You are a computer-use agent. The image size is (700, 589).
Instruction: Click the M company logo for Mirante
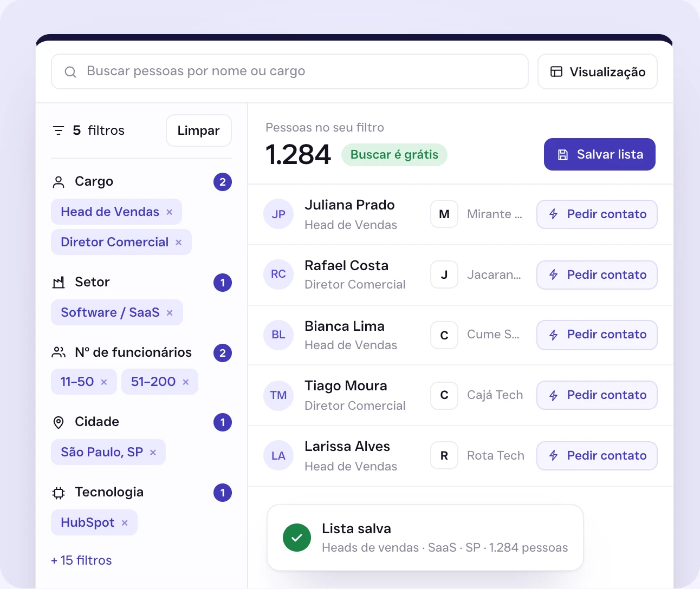coord(444,214)
